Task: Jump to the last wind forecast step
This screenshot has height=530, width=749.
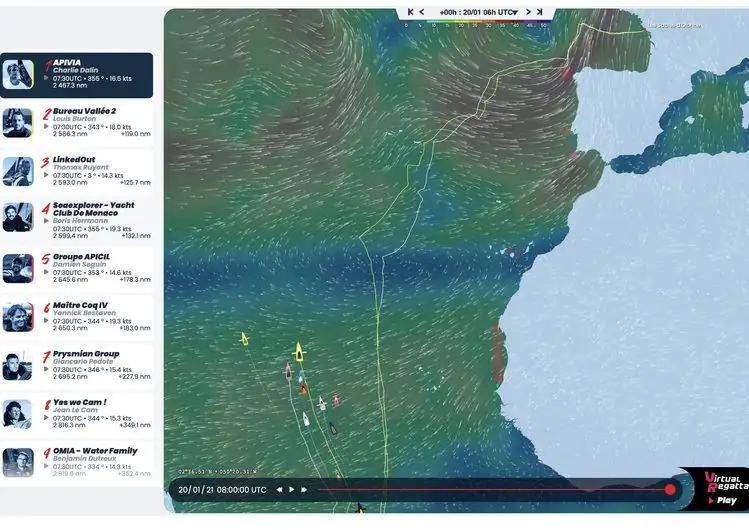Action: [540, 12]
